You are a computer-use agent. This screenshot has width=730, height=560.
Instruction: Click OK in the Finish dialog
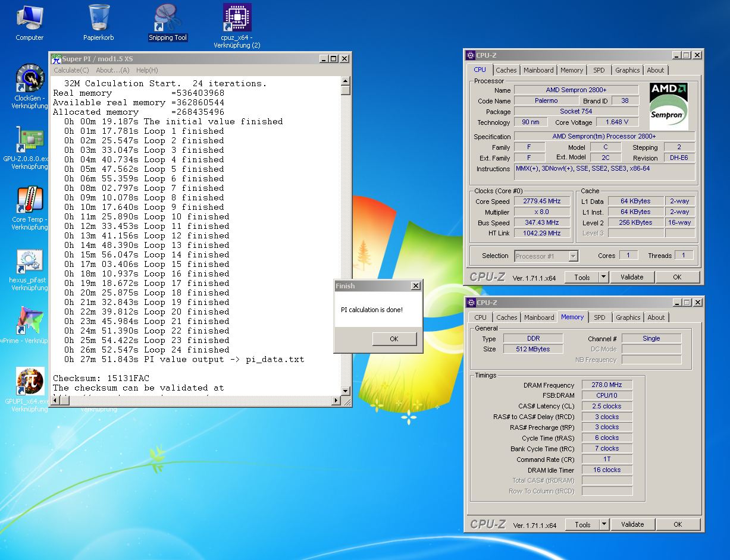click(x=394, y=339)
